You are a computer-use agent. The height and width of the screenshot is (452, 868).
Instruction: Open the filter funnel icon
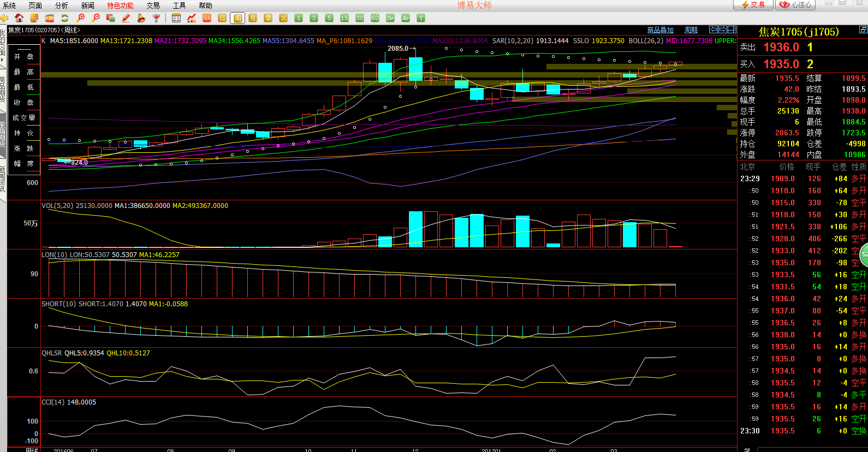(157, 18)
